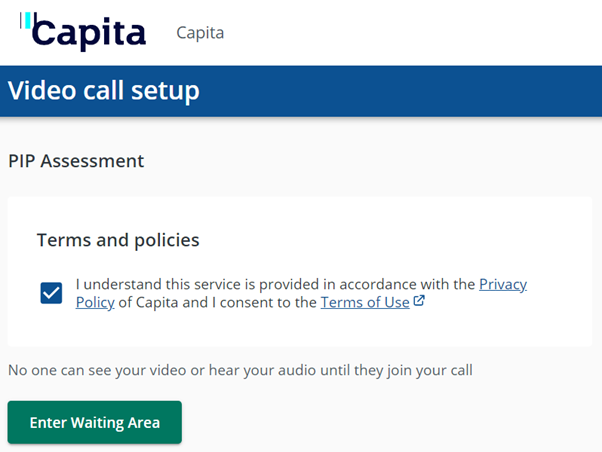Click the white tick inside the blue checkbox
This screenshot has height=452, width=602.
[x=51, y=293]
